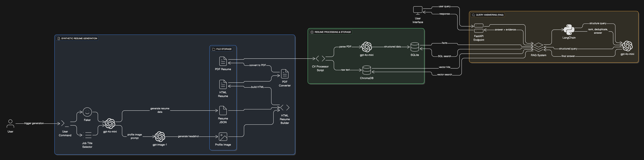Click the User person icon
This screenshot has width=644, height=160.
pyautogui.click(x=10, y=124)
